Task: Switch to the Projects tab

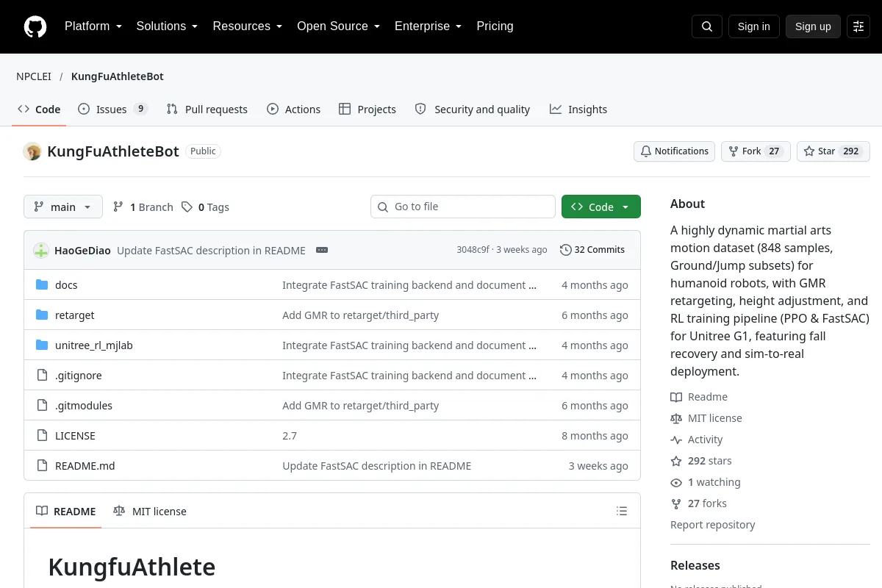Action: [367, 110]
